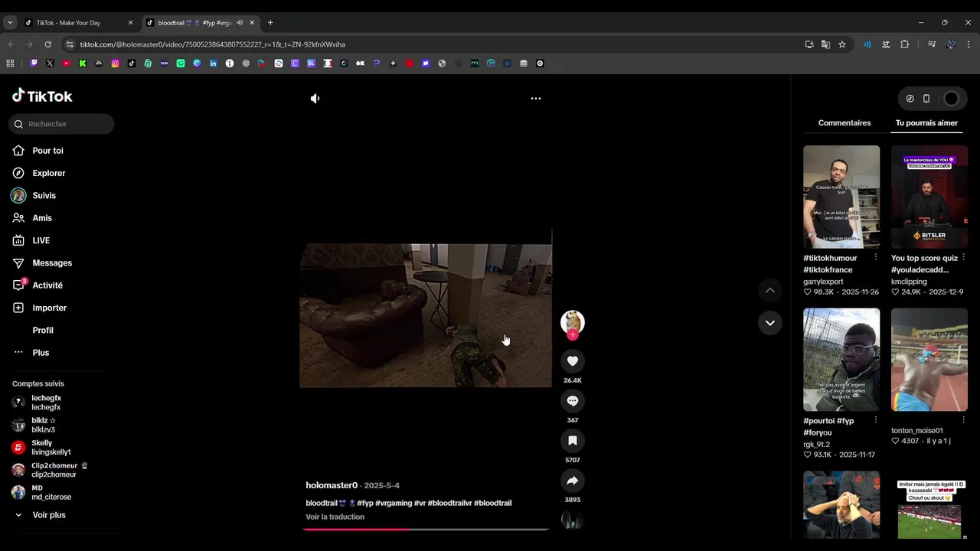This screenshot has height=551, width=980.
Task: Click the TikTok logo
Action: 42,96
